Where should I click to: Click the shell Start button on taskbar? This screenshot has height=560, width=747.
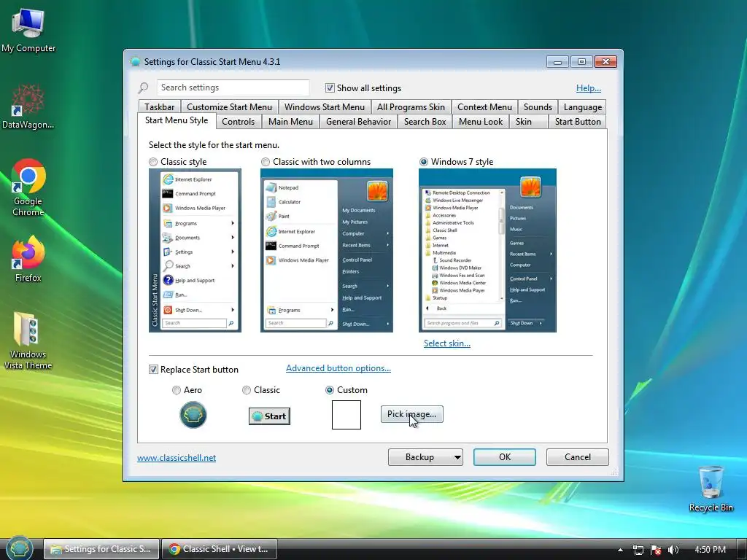tap(19, 548)
